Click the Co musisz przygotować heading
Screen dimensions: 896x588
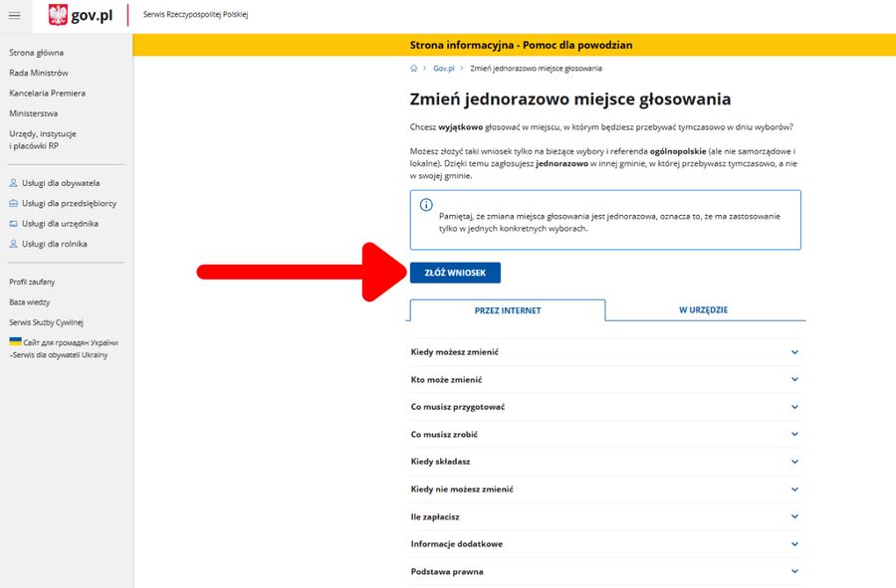pos(458,407)
